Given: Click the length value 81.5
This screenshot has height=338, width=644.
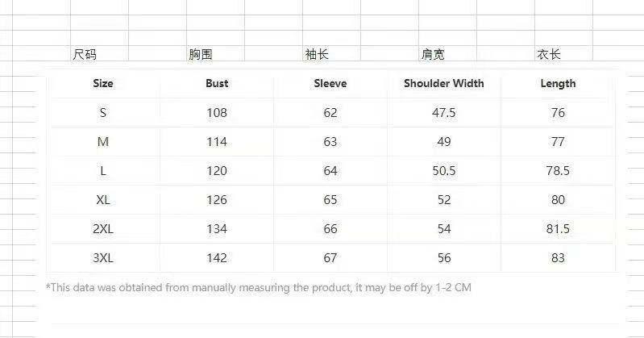Looking at the screenshot, I should pos(558,229).
